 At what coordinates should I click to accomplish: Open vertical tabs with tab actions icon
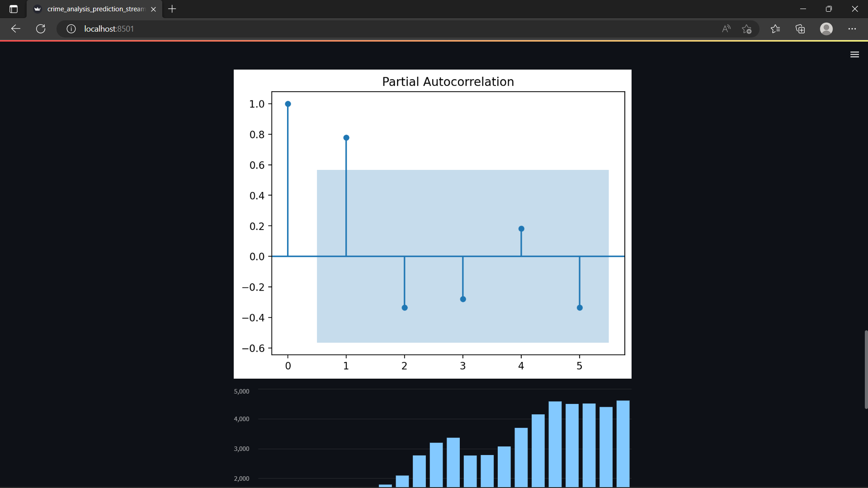coord(13,9)
